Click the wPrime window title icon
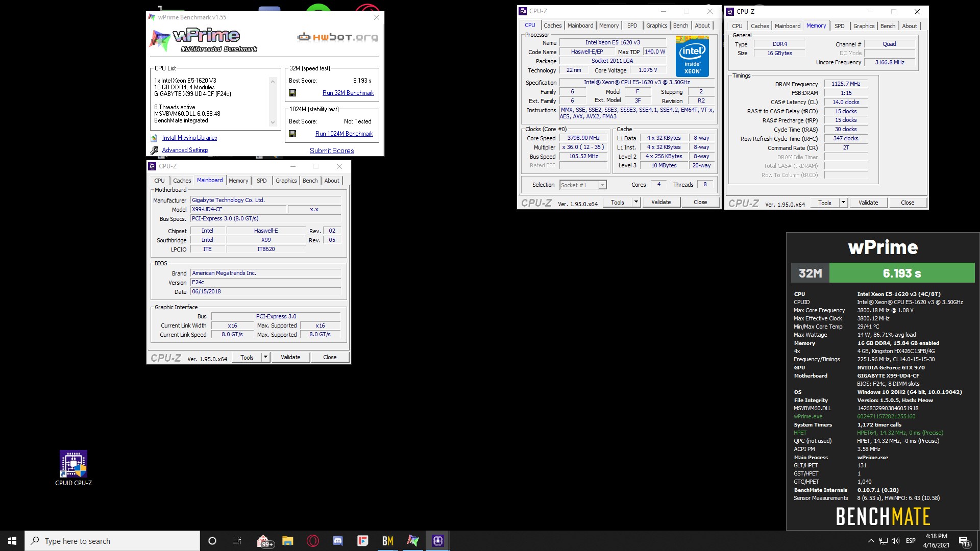Viewport: 980px width, 551px height. point(152,17)
